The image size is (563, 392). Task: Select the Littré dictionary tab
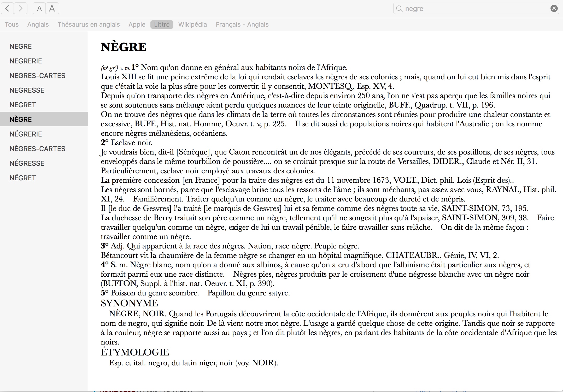coord(162,25)
